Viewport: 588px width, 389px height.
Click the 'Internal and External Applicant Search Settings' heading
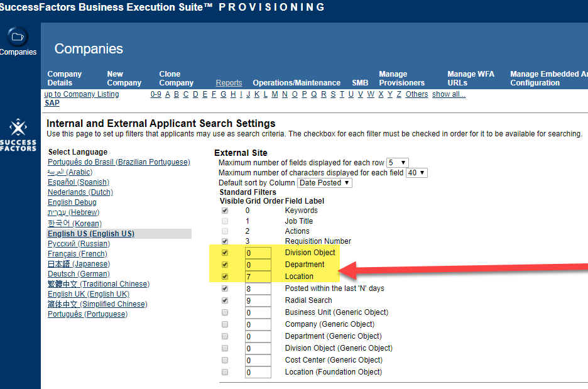pyautogui.click(x=161, y=123)
